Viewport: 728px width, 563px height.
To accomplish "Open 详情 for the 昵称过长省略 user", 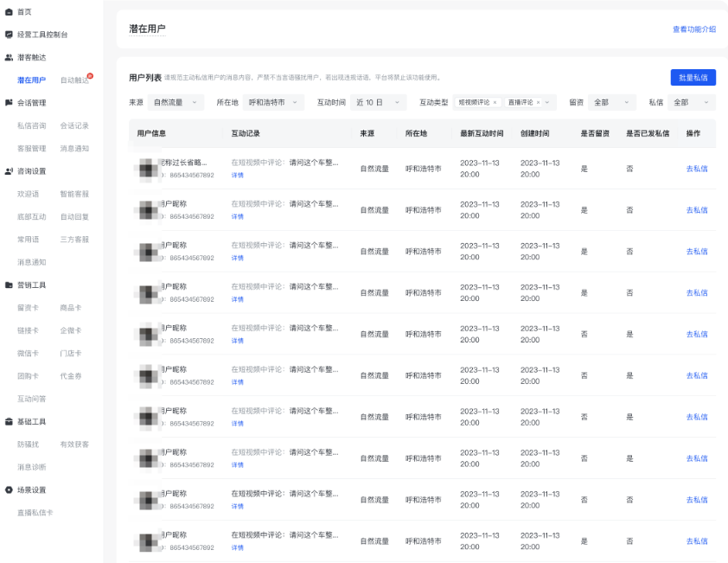I will tap(237, 175).
